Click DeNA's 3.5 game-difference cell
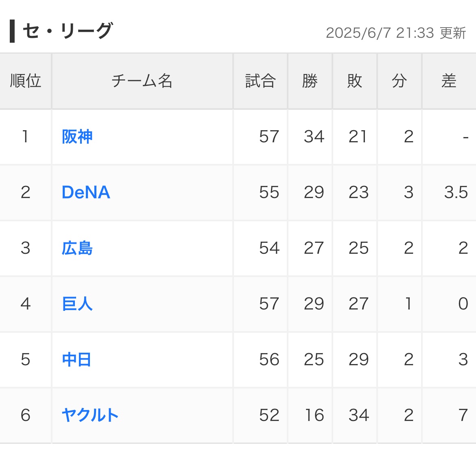Viewport: 476px width, 456px height. (x=449, y=192)
